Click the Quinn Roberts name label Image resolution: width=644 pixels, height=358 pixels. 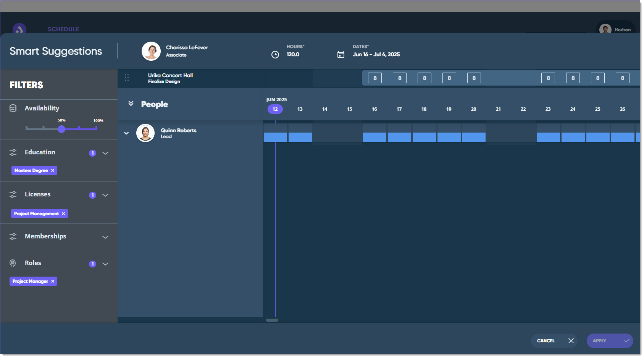pos(179,130)
